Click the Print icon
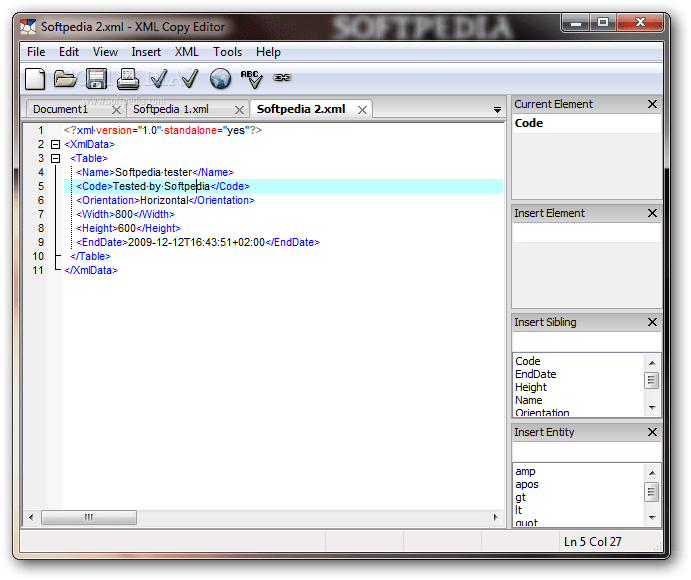Image resolution: width=691 pixels, height=580 pixels. 128,79
